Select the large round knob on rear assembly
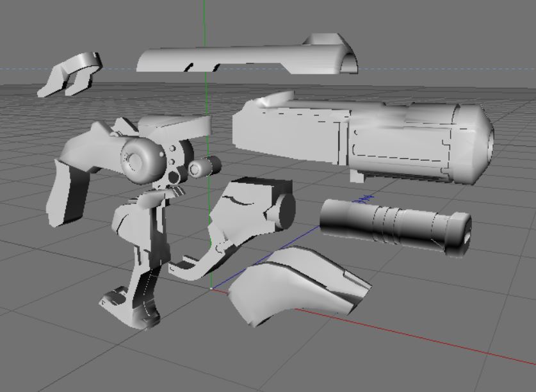536x392 pixels. (x=142, y=160)
